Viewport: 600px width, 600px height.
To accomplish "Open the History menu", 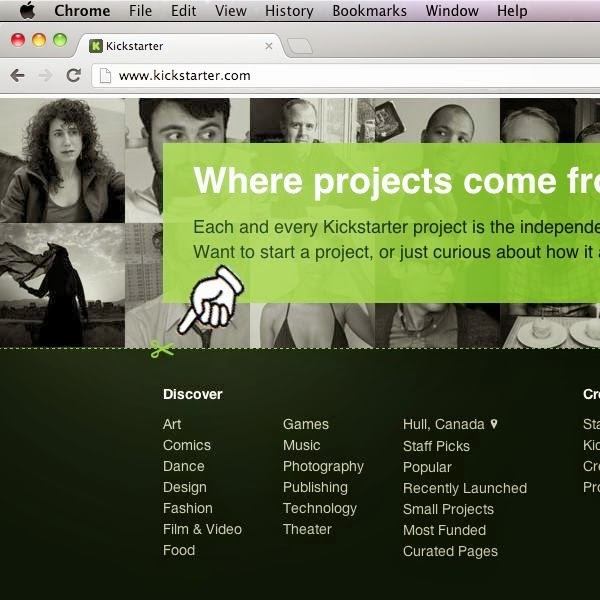I will [289, 11].
